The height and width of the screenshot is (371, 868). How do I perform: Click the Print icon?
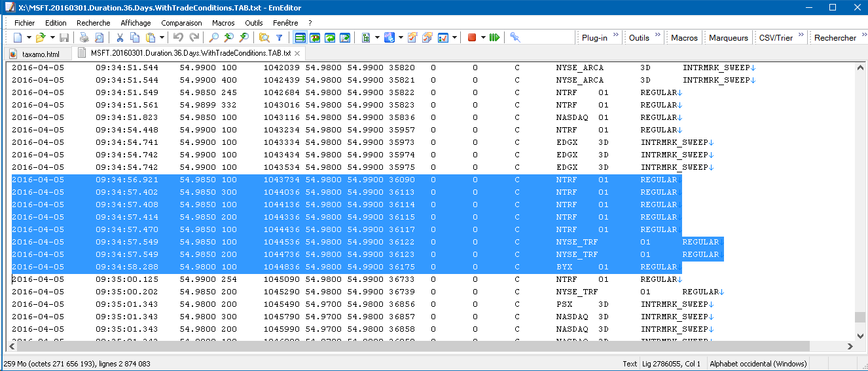pos(84,37)
